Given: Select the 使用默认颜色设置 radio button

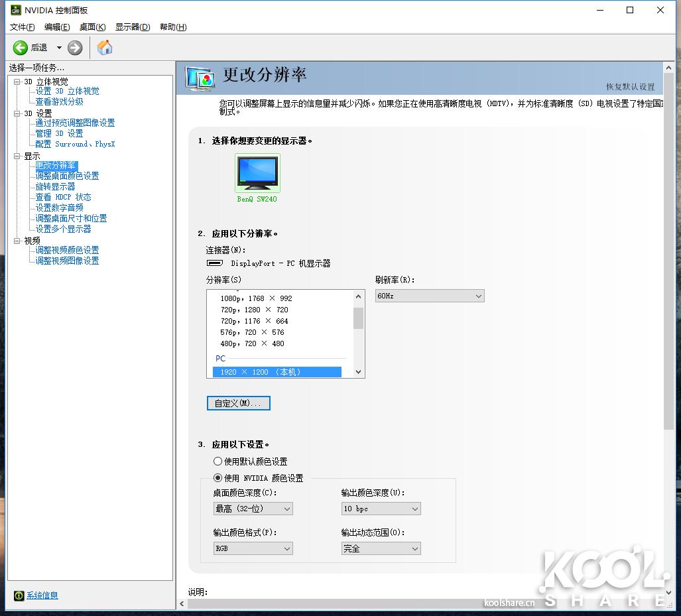Looking at the screenshot, I should pos(217,461).
